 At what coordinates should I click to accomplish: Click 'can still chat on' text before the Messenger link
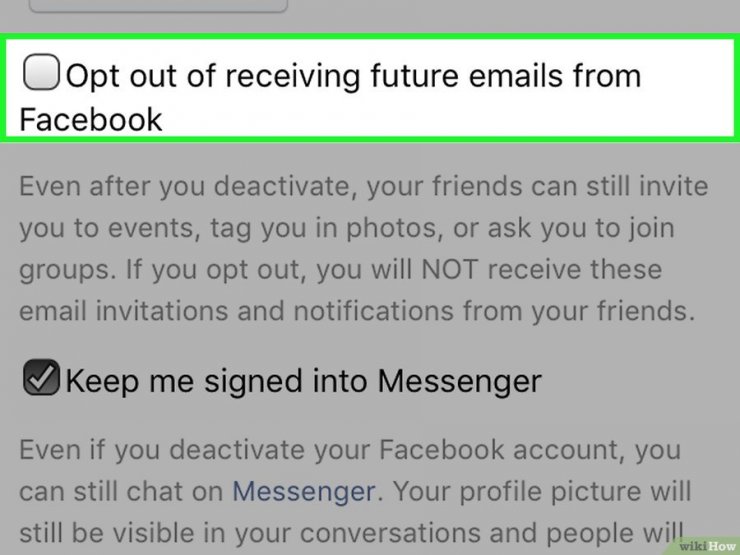[121, 491]
